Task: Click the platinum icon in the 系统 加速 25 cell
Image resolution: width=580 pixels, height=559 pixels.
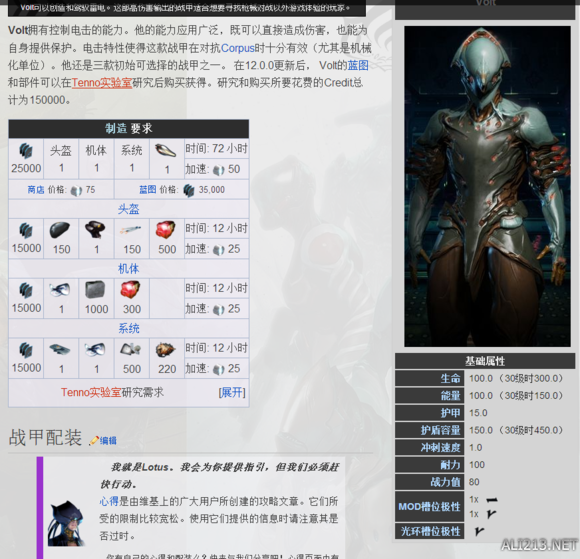Action: pyautogui.click(x=219, y=370)
